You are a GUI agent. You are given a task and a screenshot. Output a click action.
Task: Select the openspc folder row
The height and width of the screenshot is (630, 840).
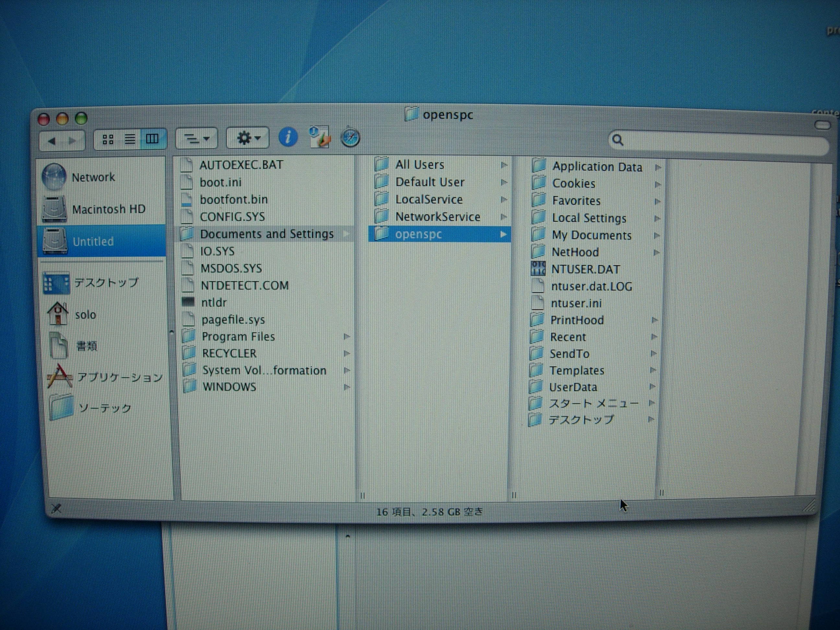coord(440,234)
